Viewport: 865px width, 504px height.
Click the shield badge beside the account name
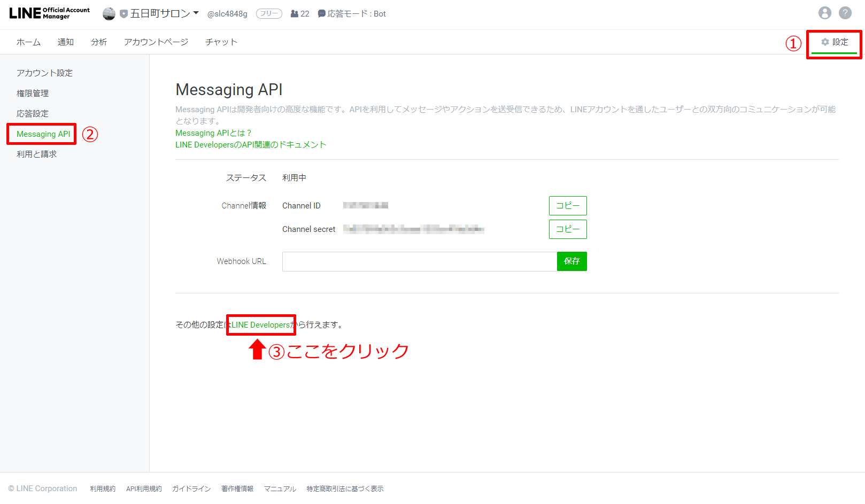point(123,14)
